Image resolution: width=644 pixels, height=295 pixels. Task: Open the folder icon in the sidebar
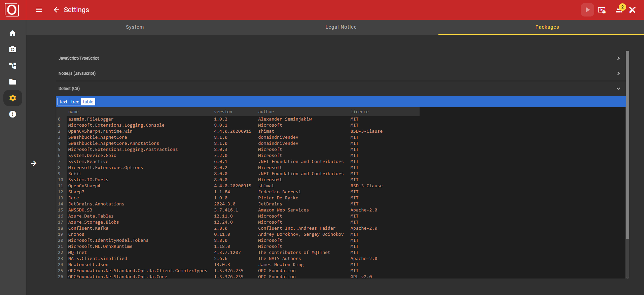13,82
